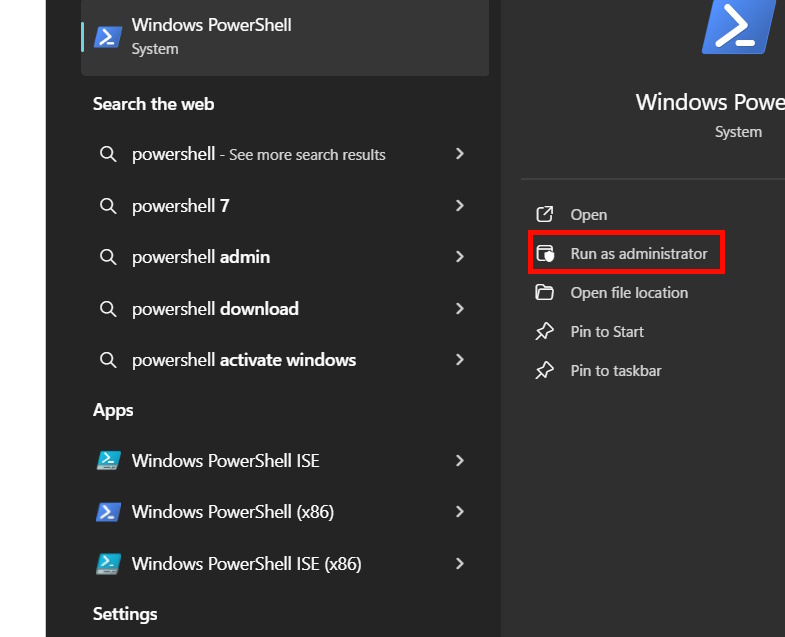The image size is (785, 637).
Task: Select the 'powershell admin' web suggestion
Action: pos(285,257)
